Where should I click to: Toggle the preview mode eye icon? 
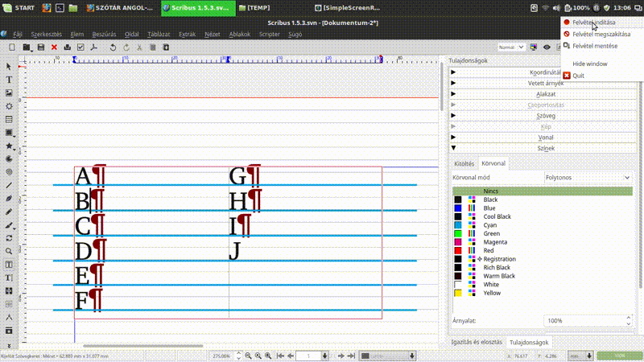[547, 47]
